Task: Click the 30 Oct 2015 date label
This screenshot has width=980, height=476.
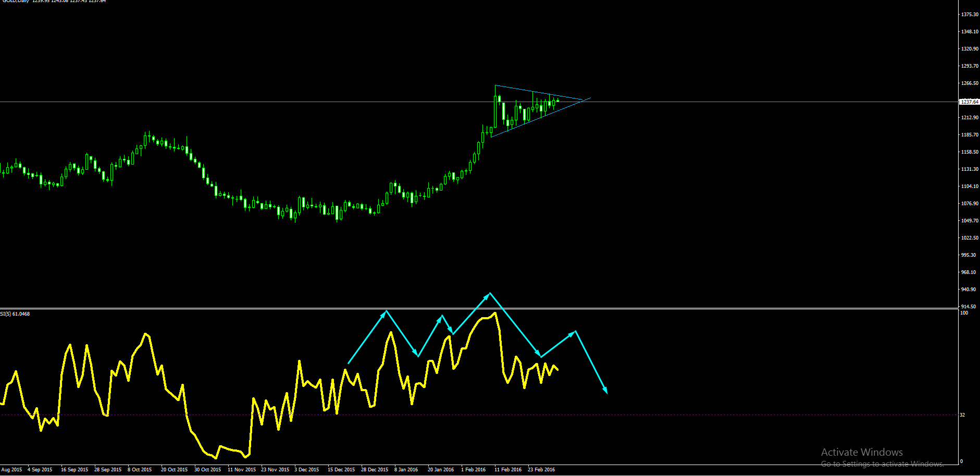Action: coord(207,470)
